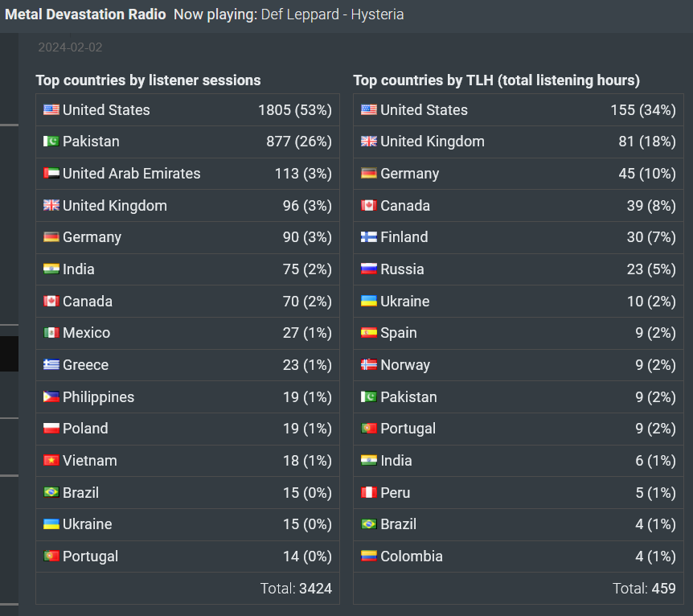Click the Total 3424 sessions row
Image resolution: width=693 pixels, height=616 pixels.
187,588
